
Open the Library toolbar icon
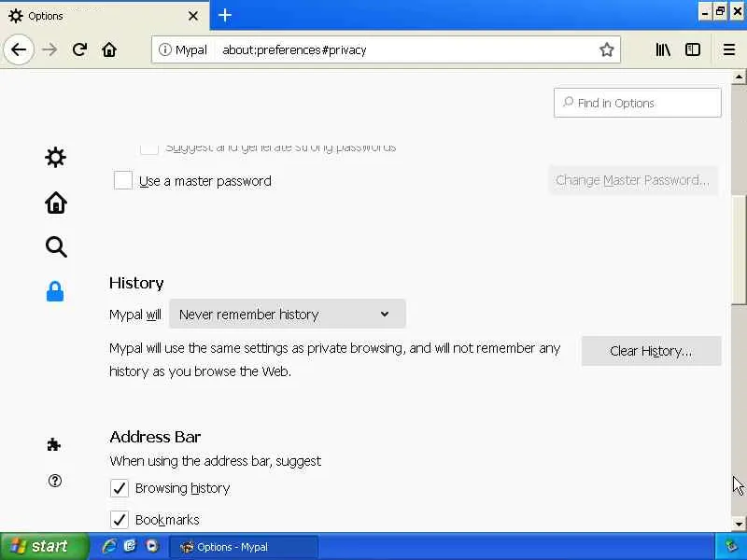pyautogui.click(x=663, y=49)
